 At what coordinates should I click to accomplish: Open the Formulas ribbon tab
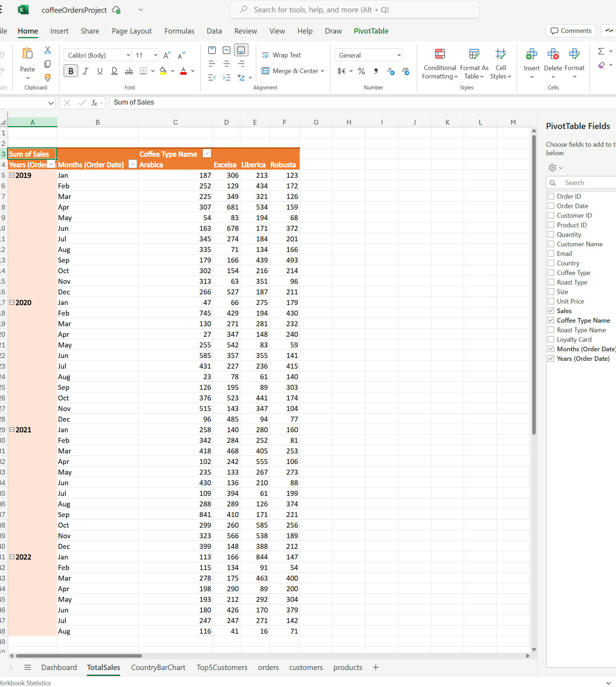point(179,31)
